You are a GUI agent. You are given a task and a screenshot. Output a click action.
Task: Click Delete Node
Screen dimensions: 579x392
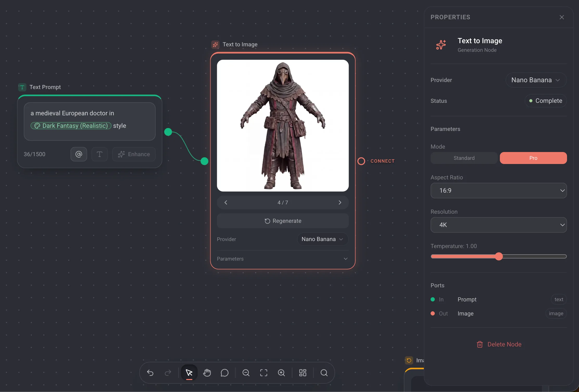click(x=499, y=344)
